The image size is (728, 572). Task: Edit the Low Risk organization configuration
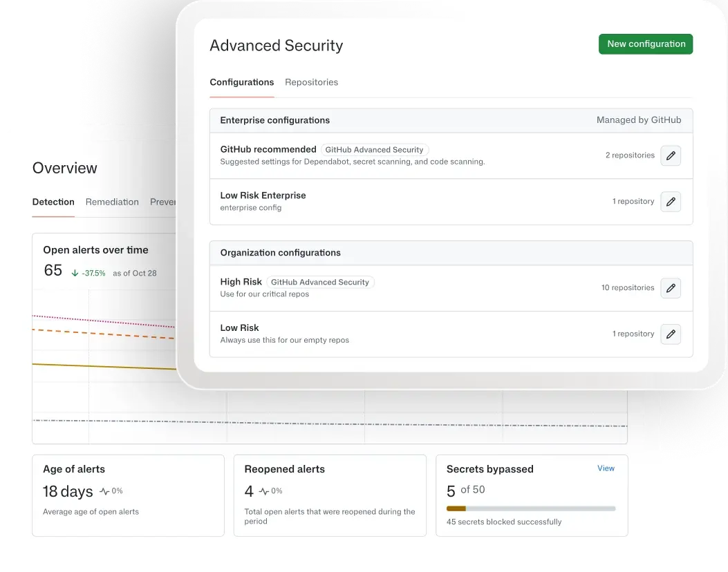(671, 334)
